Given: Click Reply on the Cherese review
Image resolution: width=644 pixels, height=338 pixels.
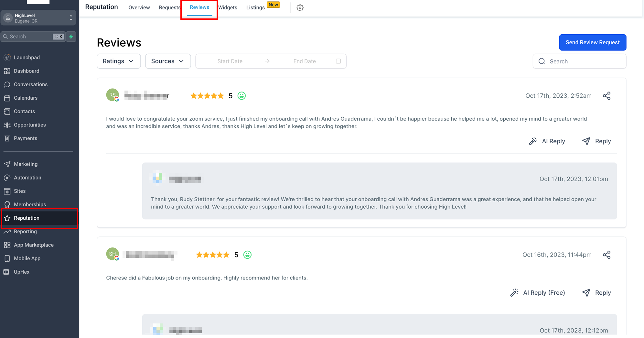Looking at the screenshot, I should 596,293.
